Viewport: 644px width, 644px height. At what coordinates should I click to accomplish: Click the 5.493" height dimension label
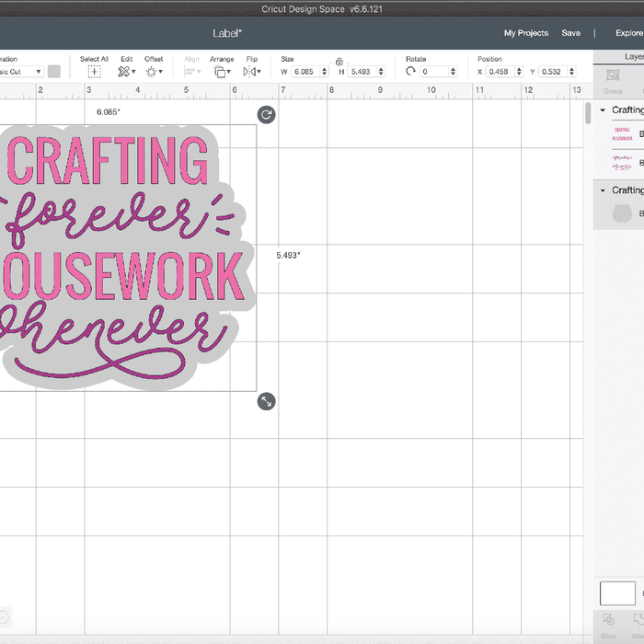(288, 255)
